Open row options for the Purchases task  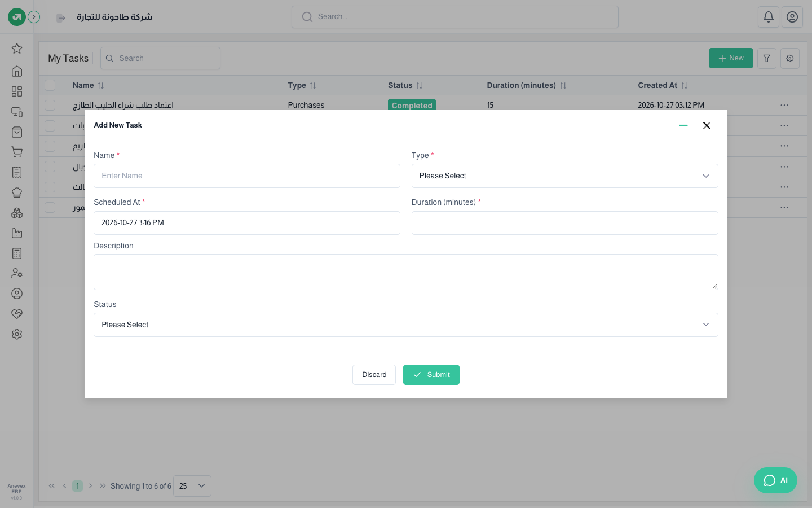click(784, 106)
